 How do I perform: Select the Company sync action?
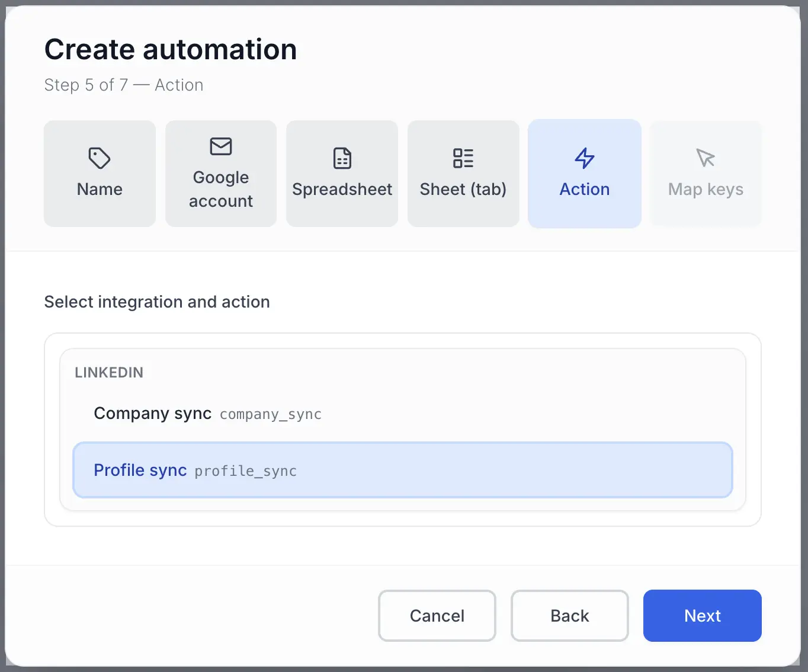click(403, 414)
